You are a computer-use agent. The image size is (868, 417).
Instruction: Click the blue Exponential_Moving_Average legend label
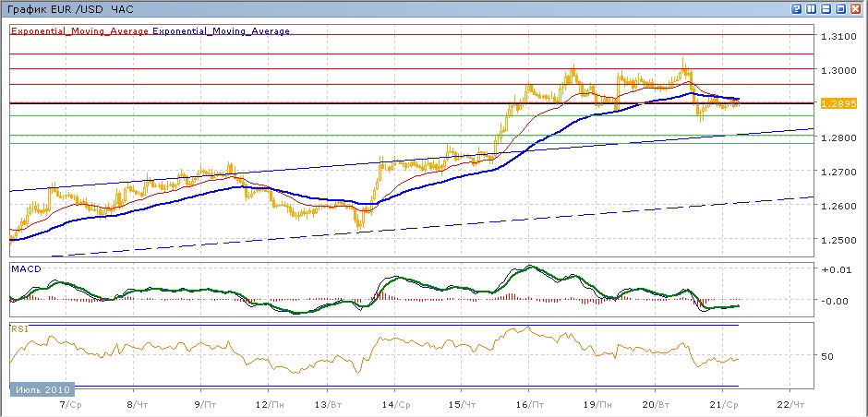coord(221,31)
